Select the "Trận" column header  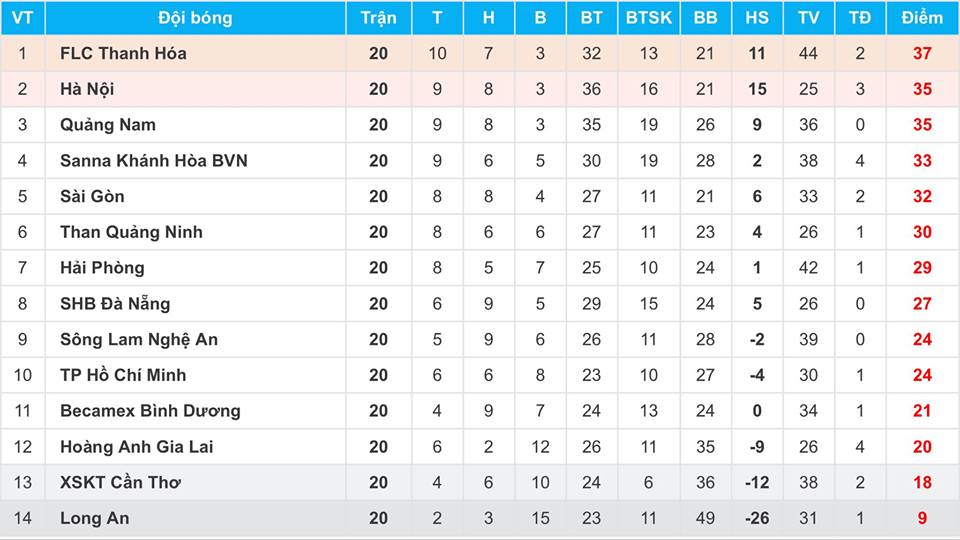tap(378, 18)
